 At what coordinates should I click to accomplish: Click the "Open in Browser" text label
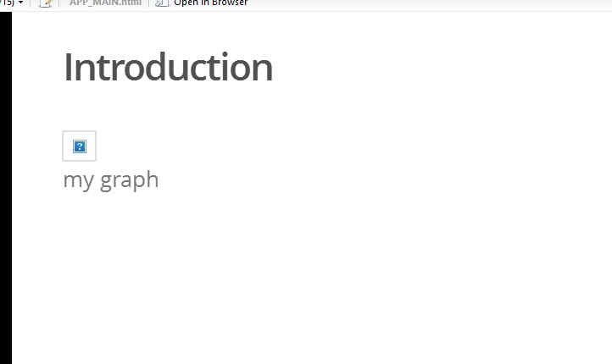coord(210,3)
